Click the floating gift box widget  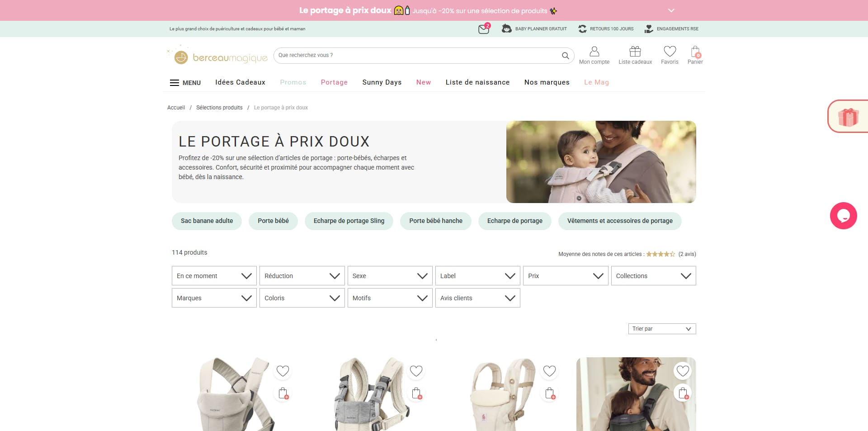pos(848,117)
